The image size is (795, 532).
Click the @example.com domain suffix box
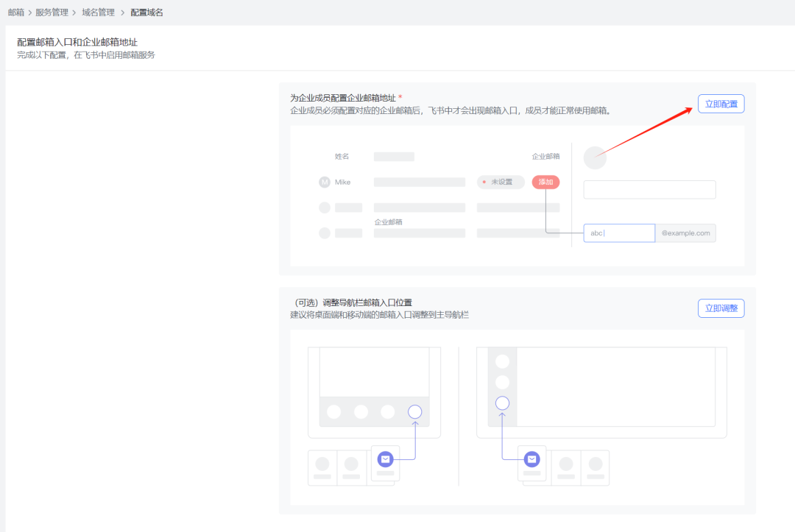(x=685, y=233)
